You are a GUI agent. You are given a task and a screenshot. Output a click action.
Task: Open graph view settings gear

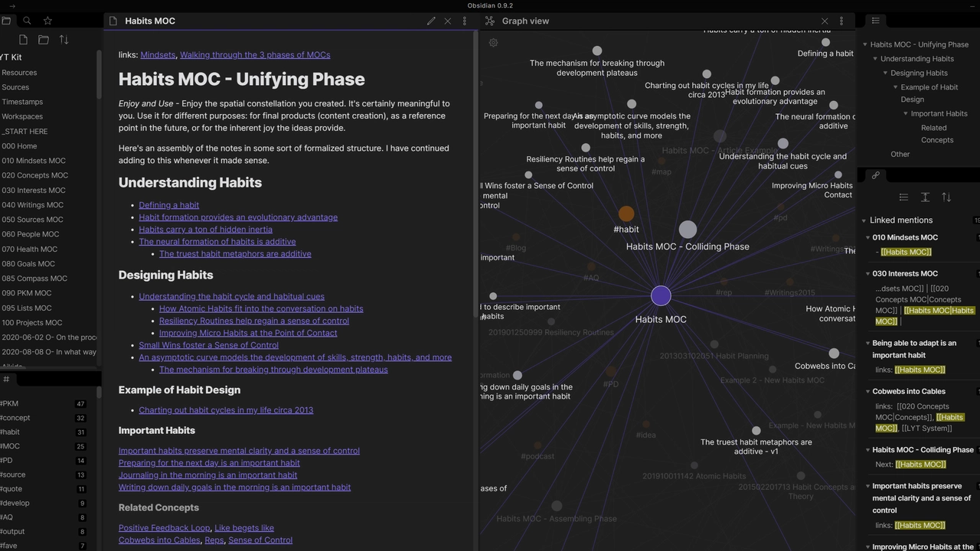click(494, 43)
